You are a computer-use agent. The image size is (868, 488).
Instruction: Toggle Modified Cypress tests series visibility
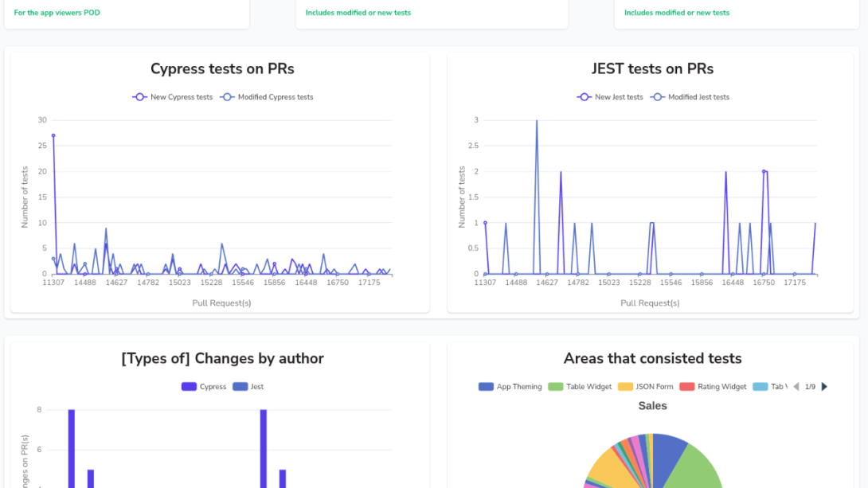pyautogui.click(x=228, y=96)
